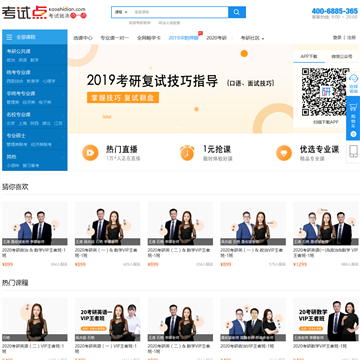Click the ¥1299 price text
The height and width of the screenshot is (360, 360).
(x=300, y=265)
